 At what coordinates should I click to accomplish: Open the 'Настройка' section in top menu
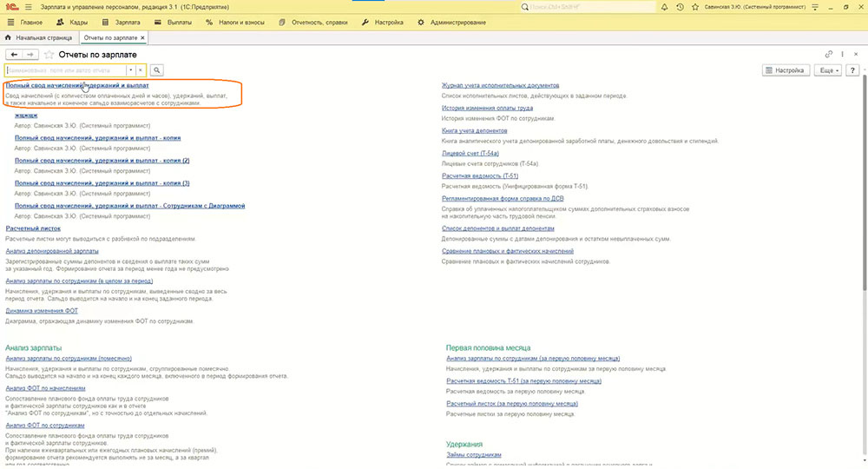383,23
